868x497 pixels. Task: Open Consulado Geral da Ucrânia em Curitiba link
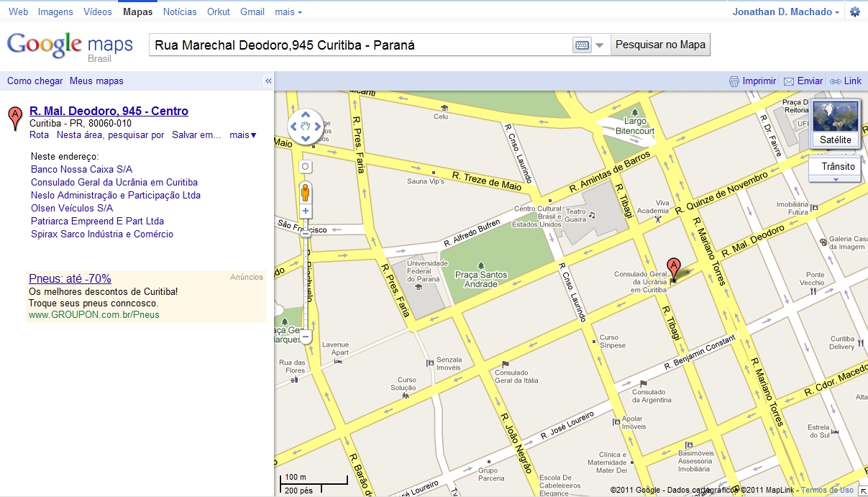click(114, 183)
